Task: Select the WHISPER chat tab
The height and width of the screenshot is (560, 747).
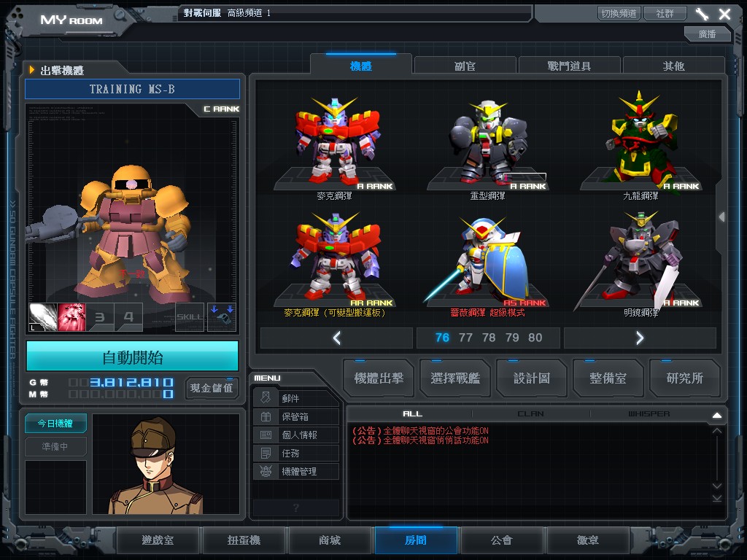Action: 649,414
